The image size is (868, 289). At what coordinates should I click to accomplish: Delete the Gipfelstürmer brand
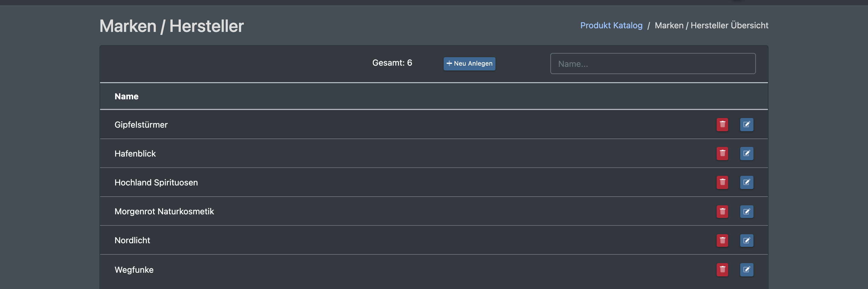(x=722, y=125)
